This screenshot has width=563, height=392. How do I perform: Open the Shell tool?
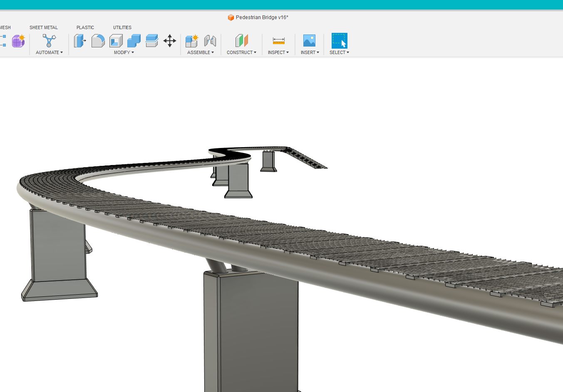coord(116,41)
